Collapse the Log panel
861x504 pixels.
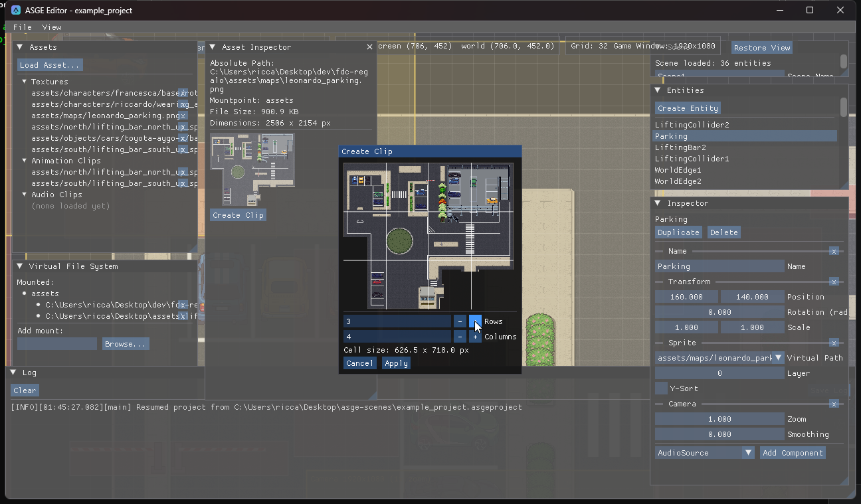[13, 373]
